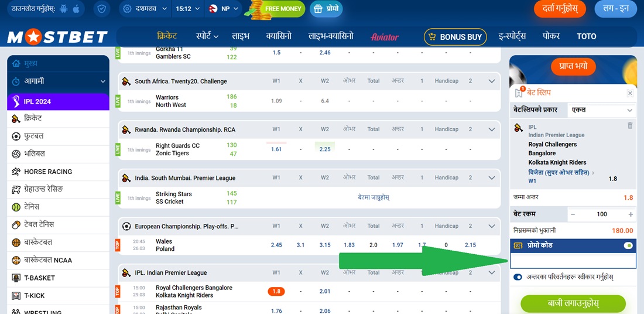
Task: Open the इ-स्पोर्ट्स tab
Action: [512, 36]
